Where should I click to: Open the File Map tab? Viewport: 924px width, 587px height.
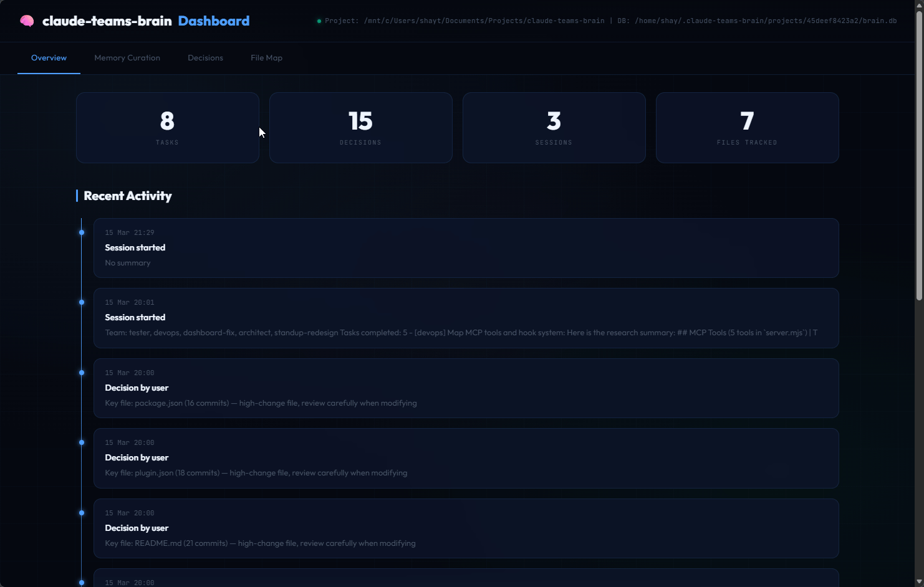click(266, 58)
